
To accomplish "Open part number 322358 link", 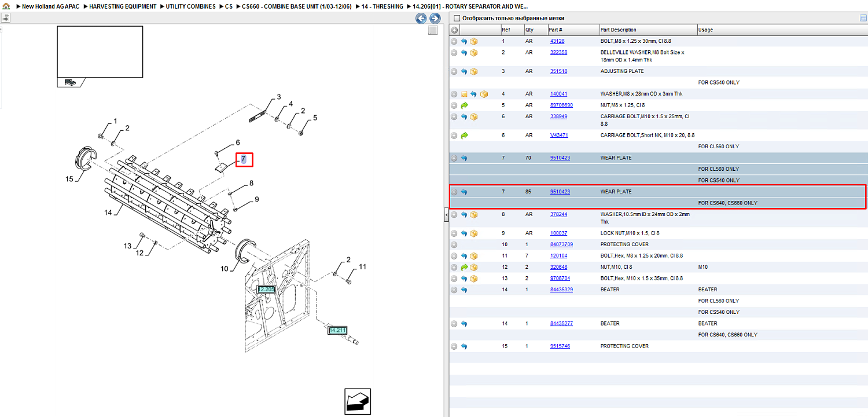I will click(x=558, y=52).
